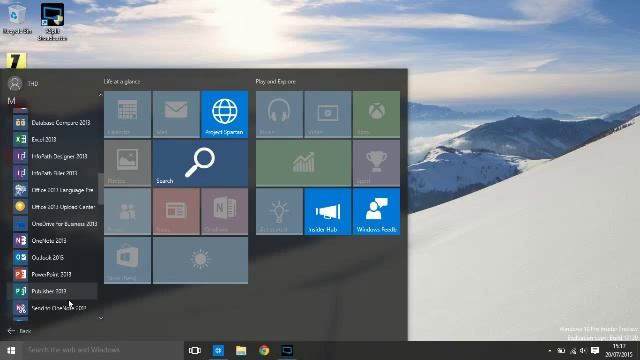Open the Xbox tile
This screenshot has width=640, height=360.
[x=376, y=114]
